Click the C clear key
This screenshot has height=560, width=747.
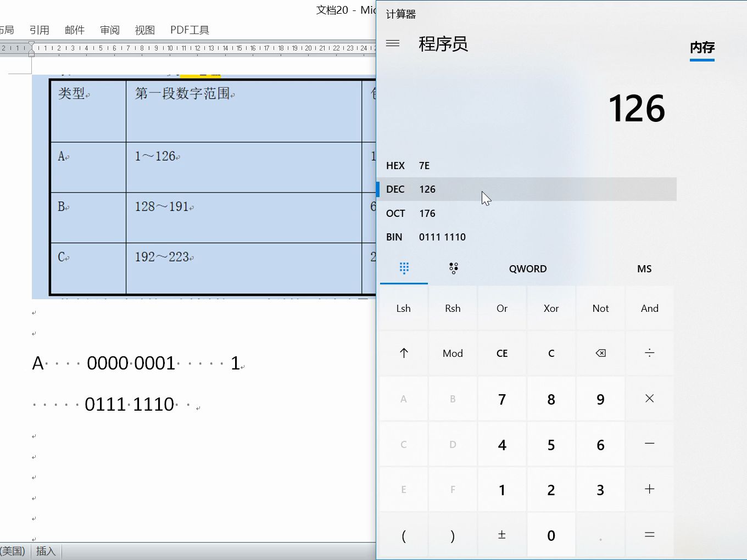coord(551,353)
